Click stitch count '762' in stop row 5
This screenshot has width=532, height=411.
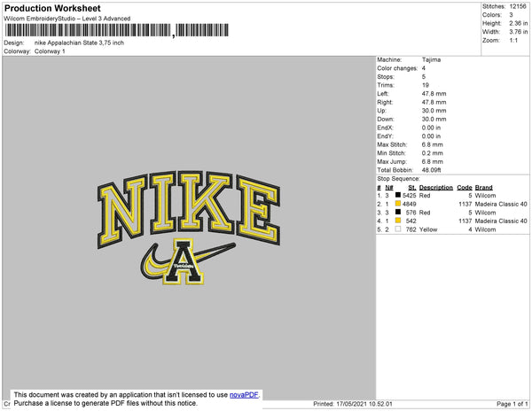point(411,229)
